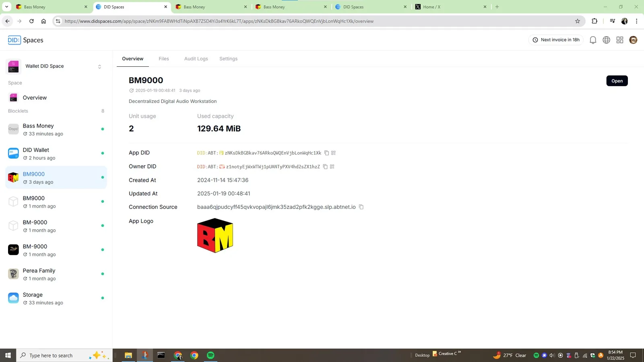Click the 129.64 MiB used capacity value
Image resolution: width=644 pixels, height=362 pixels.
tap(219, 129)
